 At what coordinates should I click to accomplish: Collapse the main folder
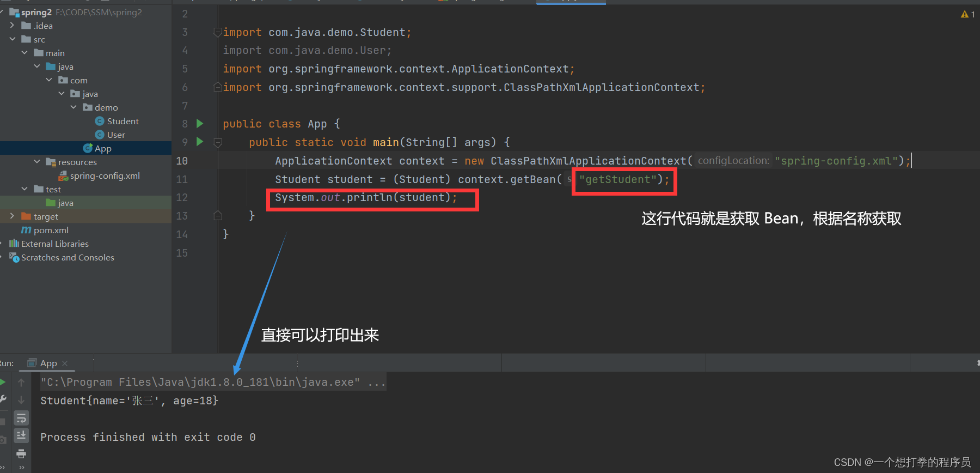(24, 53)
